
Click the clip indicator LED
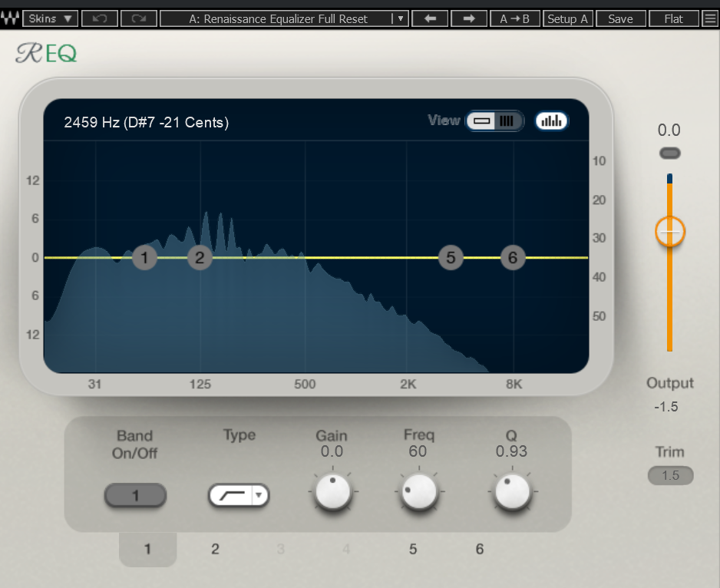(x=670, y=154)
